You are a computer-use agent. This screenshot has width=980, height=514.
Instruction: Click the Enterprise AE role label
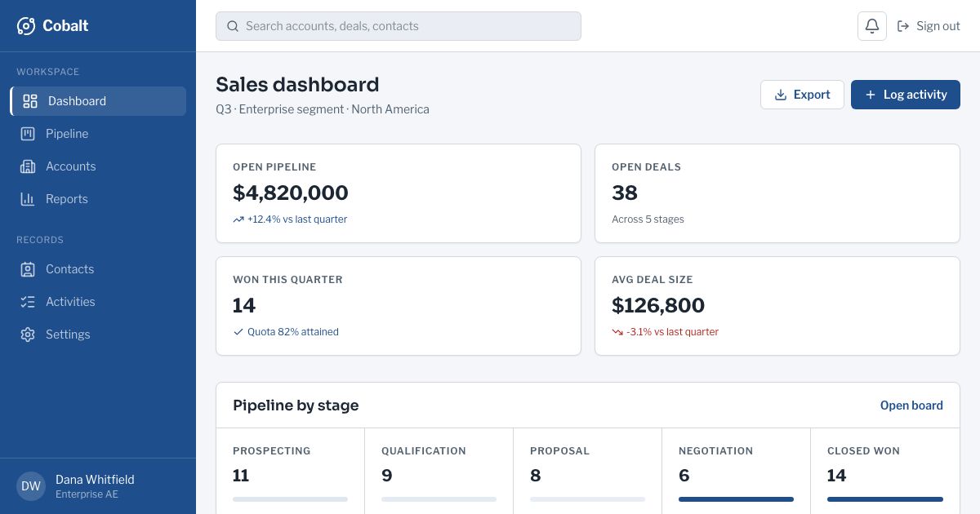87,494
